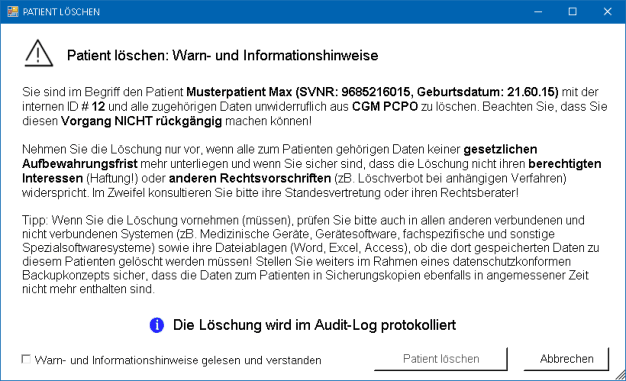Screen dimensions: 626x381
Task: Click bold text 'Aufbewahrungsfrist'
Action: (79, 164)
